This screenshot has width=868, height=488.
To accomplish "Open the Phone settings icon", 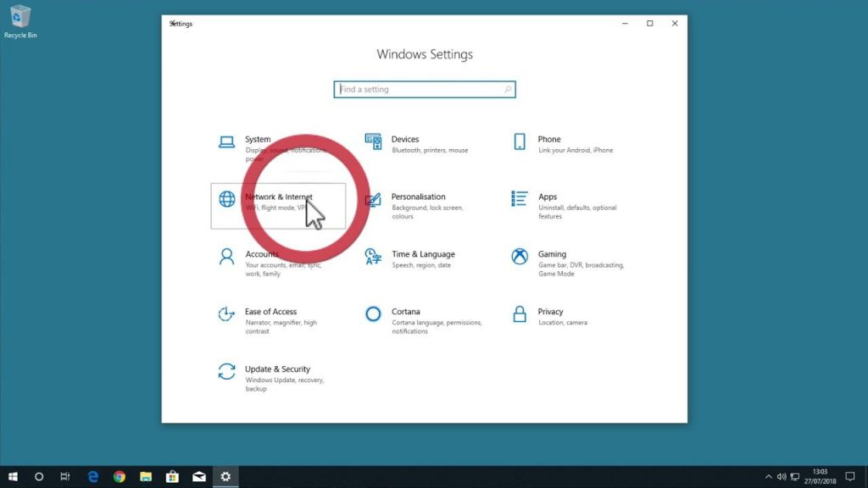I will click(520, 141).
